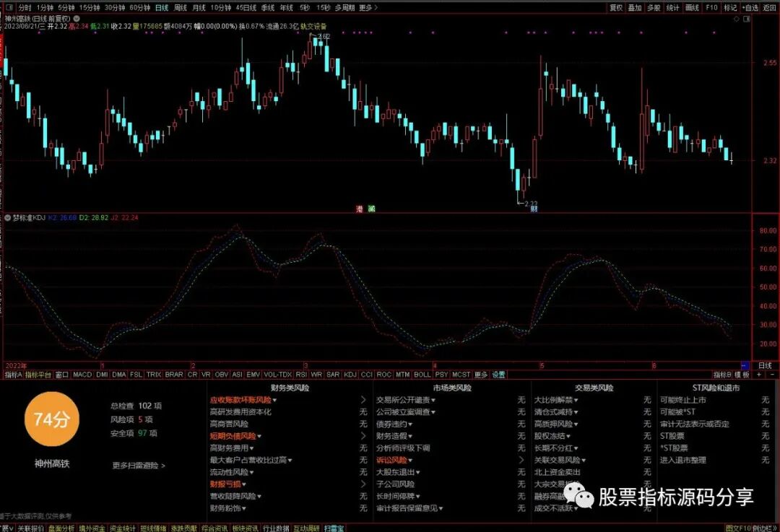This screenshot has width=780, height=532.
Task: Click the 指标A button
Action: [14, 375]
